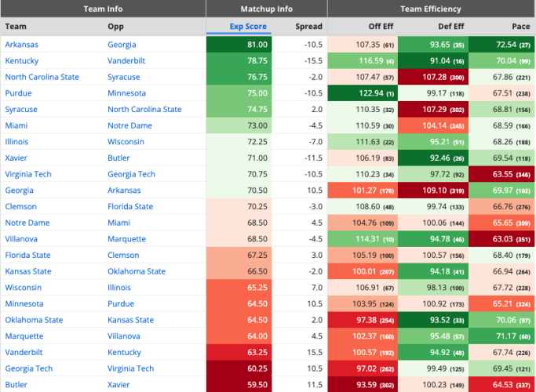Screen dimensions: 536x392
Task: Open opponent Oklahoma State link in Kansas State row
Action: [x=137, y=271]
